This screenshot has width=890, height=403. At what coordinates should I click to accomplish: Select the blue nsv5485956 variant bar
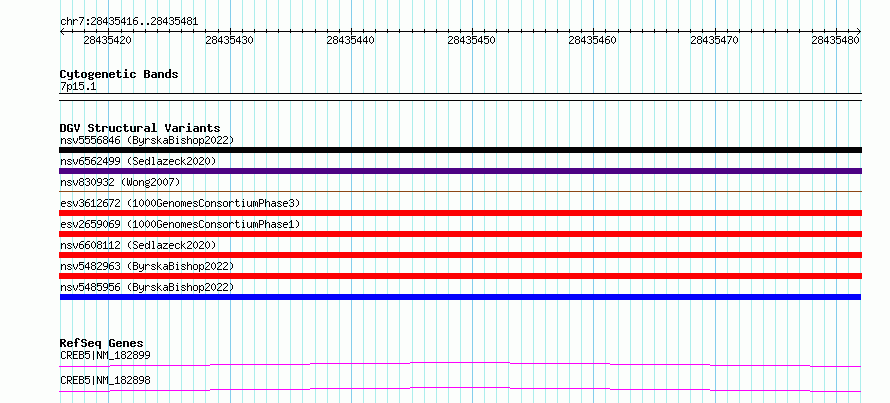tap(460, 297)
